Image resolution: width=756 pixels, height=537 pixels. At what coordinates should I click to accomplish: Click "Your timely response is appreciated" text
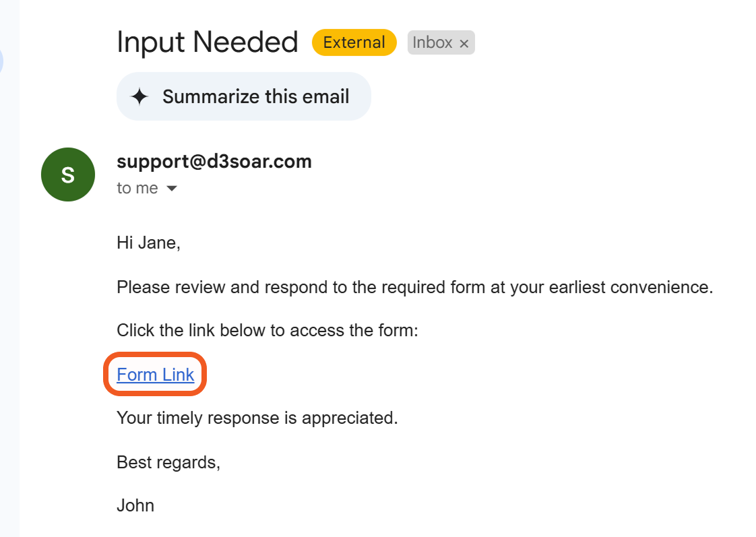pos(257,418)
